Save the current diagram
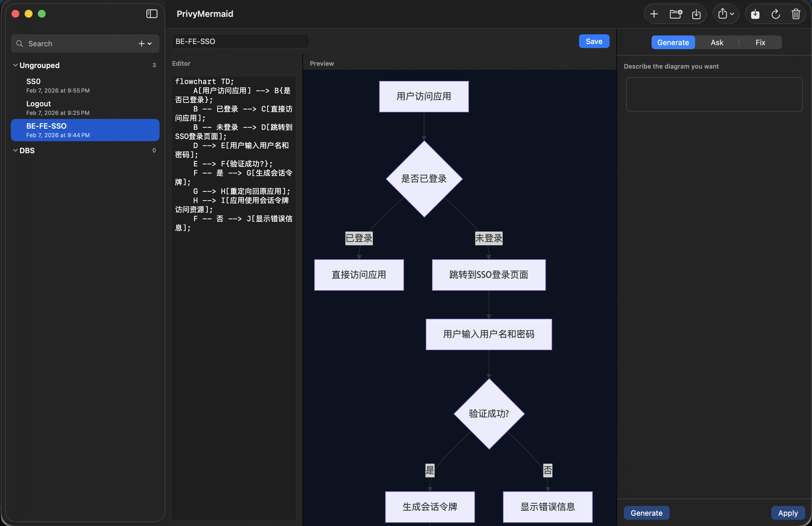Image resolution: width=812 pixels, height=526 pixels. click(x=594, y=41)
